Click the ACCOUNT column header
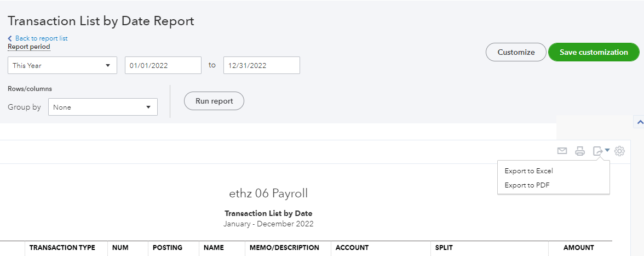 tap(352, 248)
